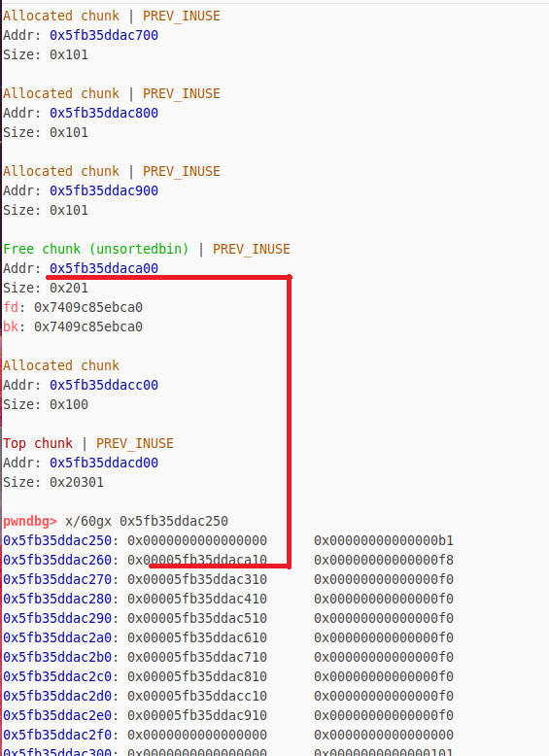Click 'Allocated chunk' label above 0x5fb35ddacc00
This screenshot has height=756, width=549.
tap(61, 365)
